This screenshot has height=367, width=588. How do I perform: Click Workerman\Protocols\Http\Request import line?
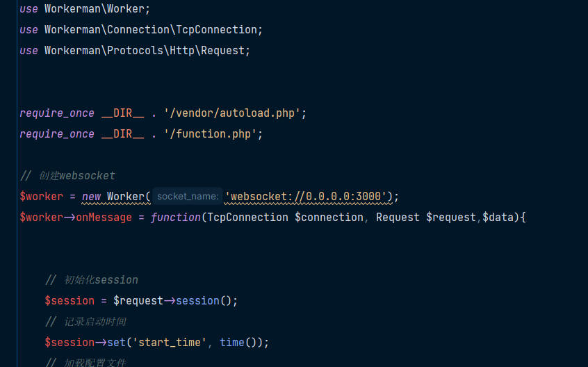point(135,51)
